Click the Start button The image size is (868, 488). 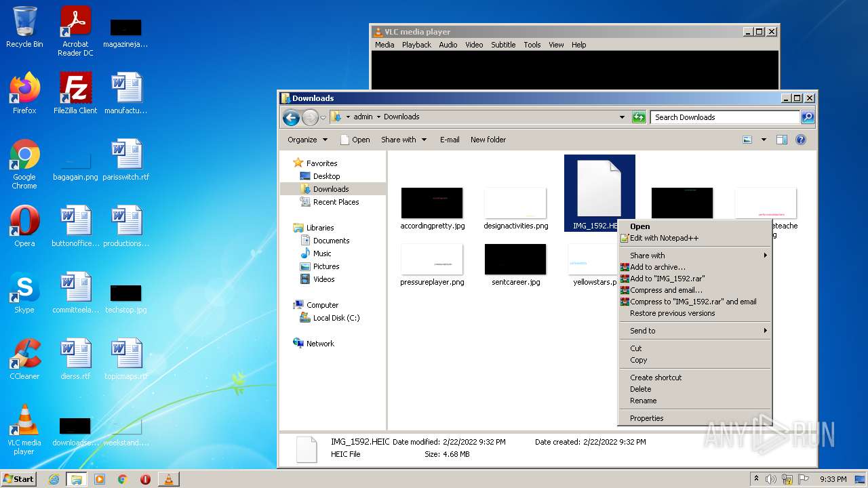pyautogui.click(x=19, y=479)
